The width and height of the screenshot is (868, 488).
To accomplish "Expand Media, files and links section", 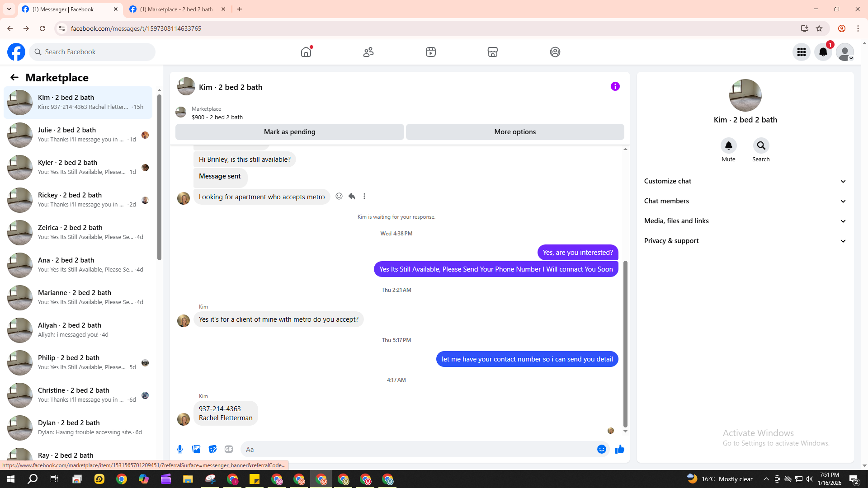I will point(745,221).
